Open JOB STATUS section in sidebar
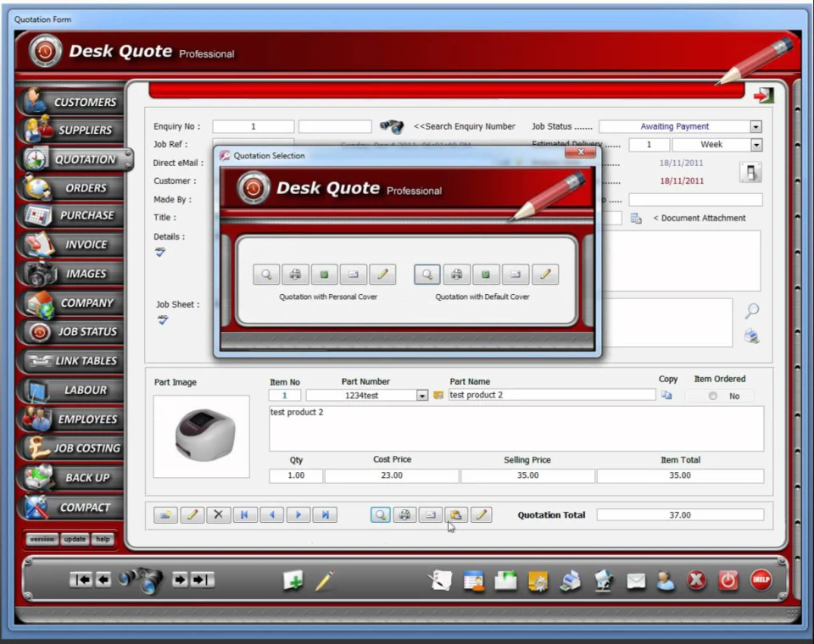Screen dimensions: 814x644 point(71,331)
